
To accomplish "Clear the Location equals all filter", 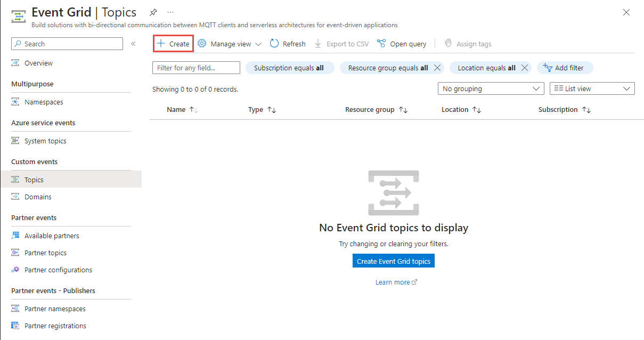I will click(525, 68).
